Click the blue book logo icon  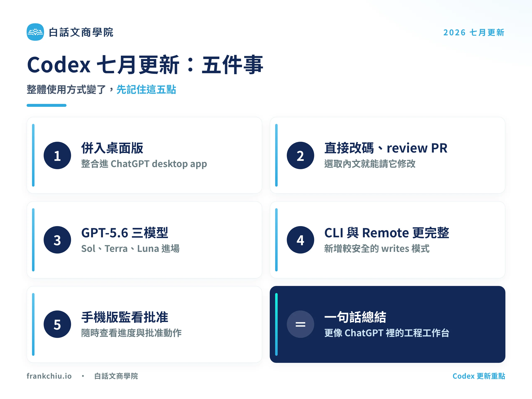35,32
